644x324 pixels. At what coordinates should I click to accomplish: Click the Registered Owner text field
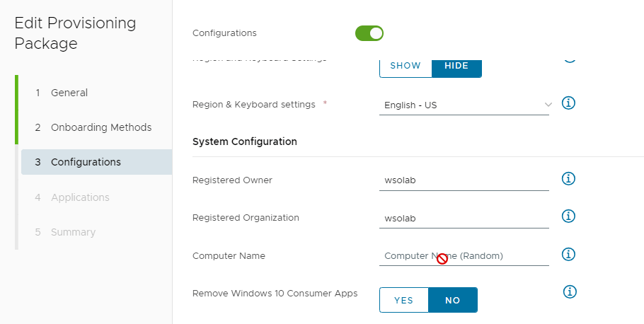(464, 180)
